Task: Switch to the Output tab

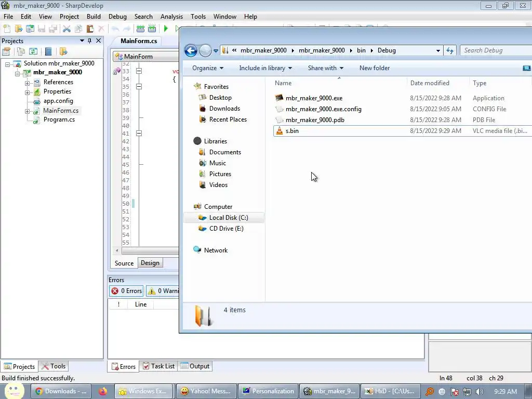Action: 195,366
